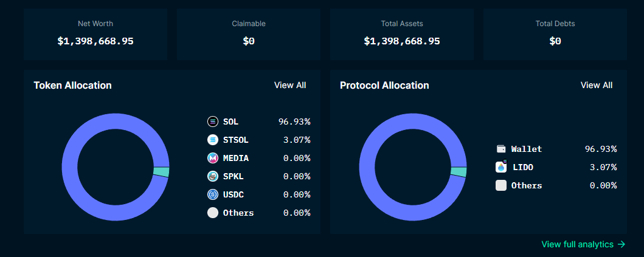Click the USDC token icon
644x257 pixels.
pyautogui.click(x=212, y=194)
